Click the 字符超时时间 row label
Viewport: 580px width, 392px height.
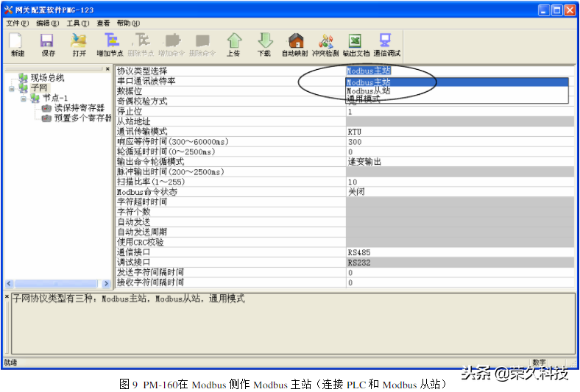[142, 202]
